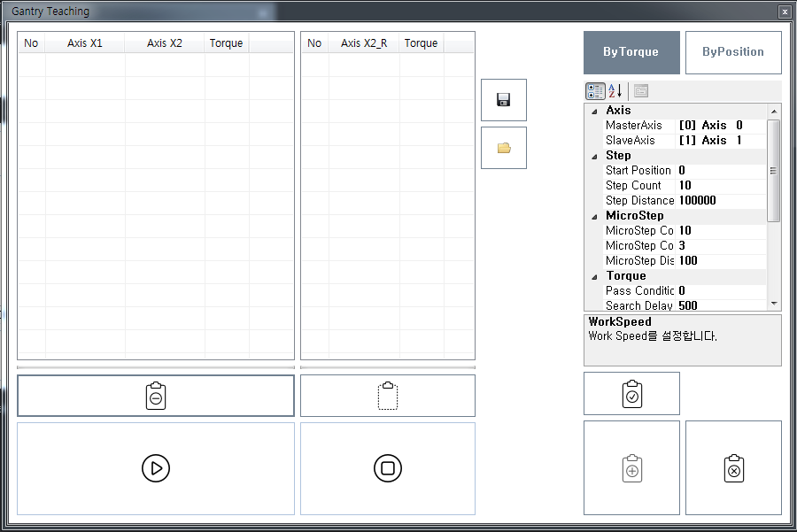Click the dashed empty clipboard button
Screen dimensions: 797x532
click(388, 396)
